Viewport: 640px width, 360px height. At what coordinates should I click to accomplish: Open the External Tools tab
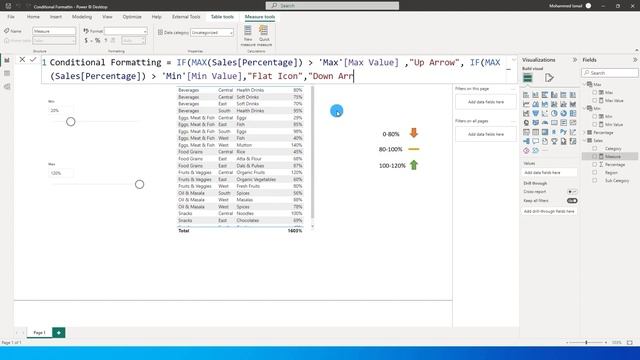click(x=186, y=17)
